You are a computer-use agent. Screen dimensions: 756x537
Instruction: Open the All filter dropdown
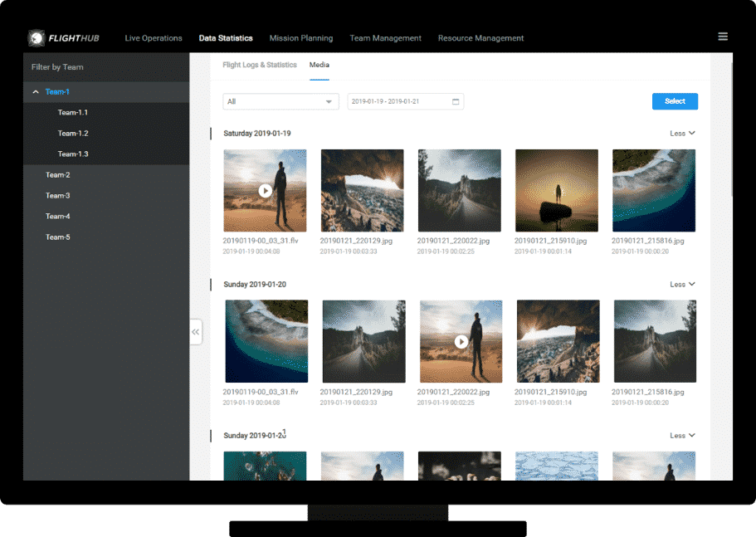pyautogui.click(x=280, y=101)
